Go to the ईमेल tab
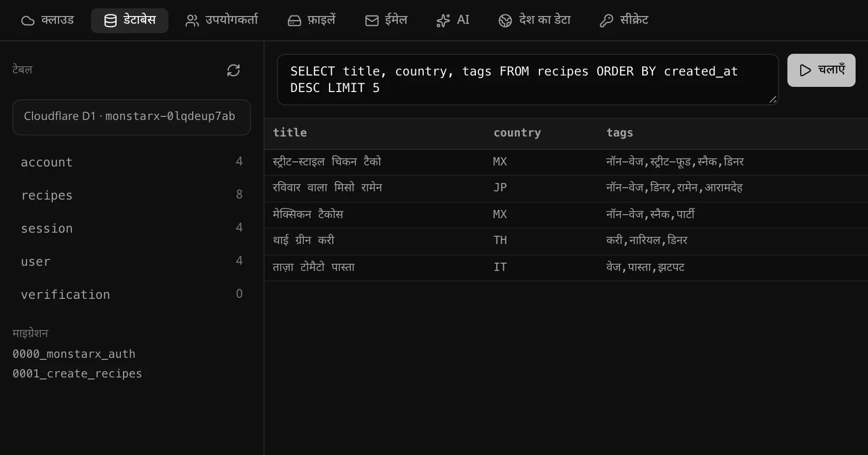868x455 pixels. (386, 20)
